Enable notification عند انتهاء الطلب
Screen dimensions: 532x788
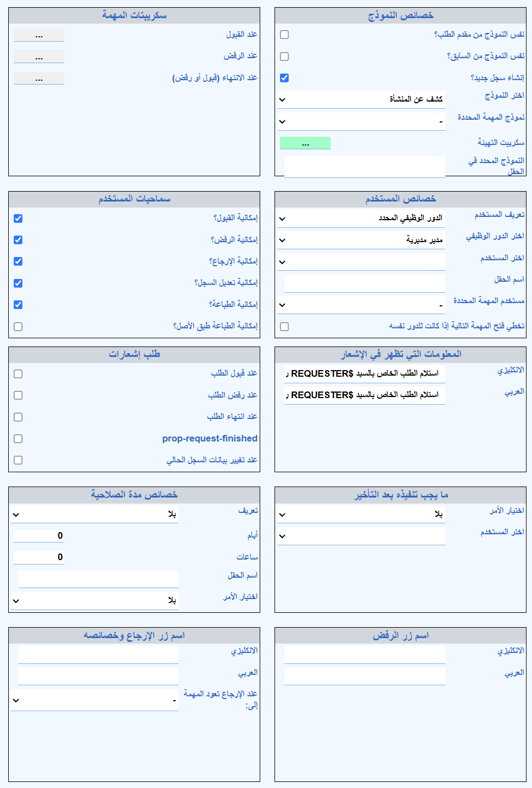[x=18, y=417]
